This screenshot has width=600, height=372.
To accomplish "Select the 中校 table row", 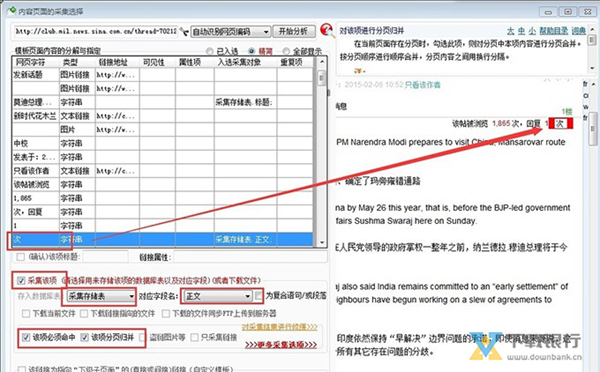I will (163, 144).
